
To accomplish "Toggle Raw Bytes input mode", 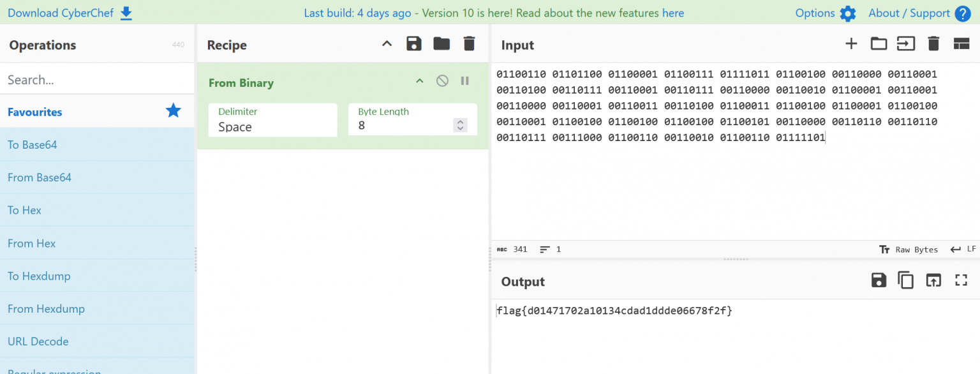I will (909, 250).
